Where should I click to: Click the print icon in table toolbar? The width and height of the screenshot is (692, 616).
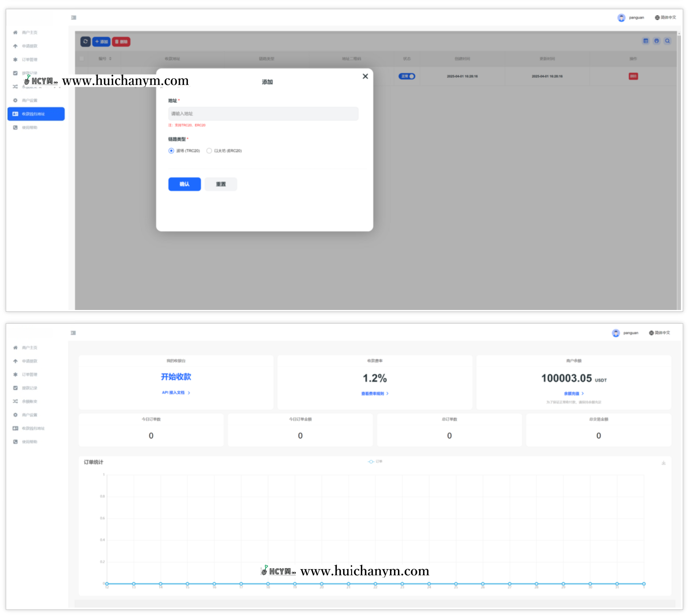tap(657, 41)
